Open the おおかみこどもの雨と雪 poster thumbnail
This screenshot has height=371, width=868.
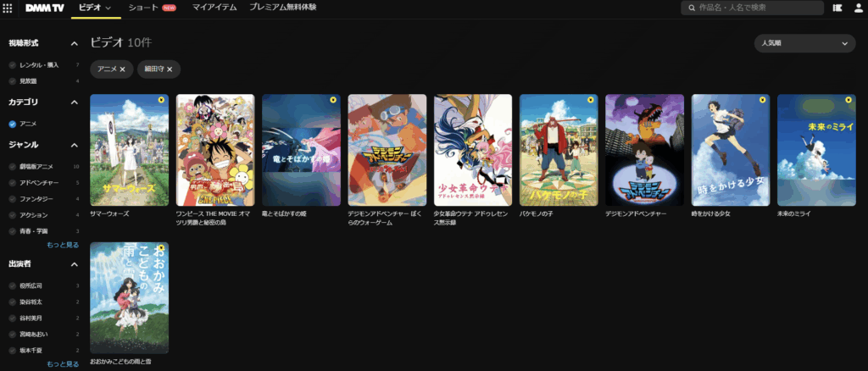pyautogui.click(x=130, y=298)
